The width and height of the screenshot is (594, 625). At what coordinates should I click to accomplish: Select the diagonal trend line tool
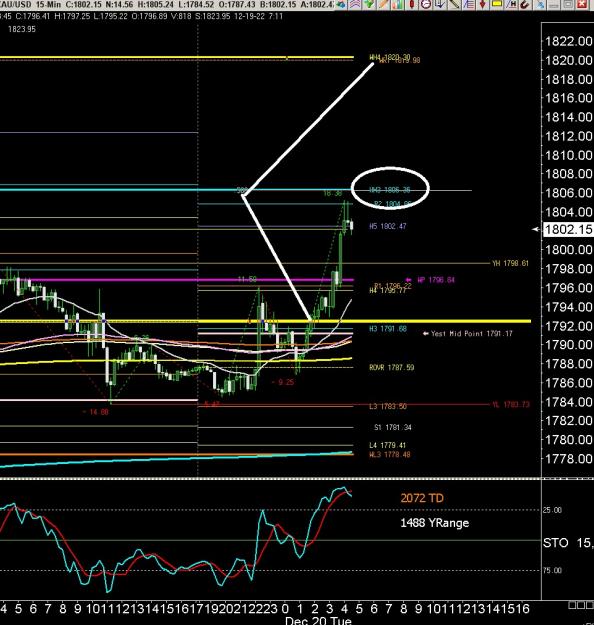click(x=454, y=4)
